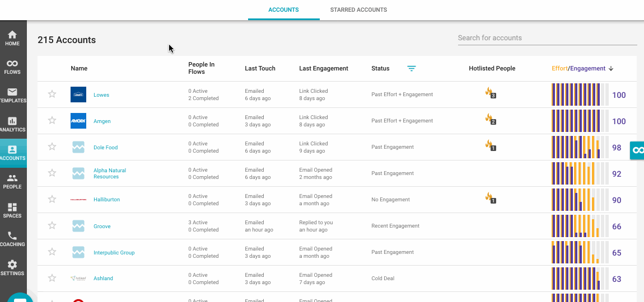The width and height of the screenshot is (644, 302).
Task: Click the Amgen company logo
Action: click(x=78, y=121)
